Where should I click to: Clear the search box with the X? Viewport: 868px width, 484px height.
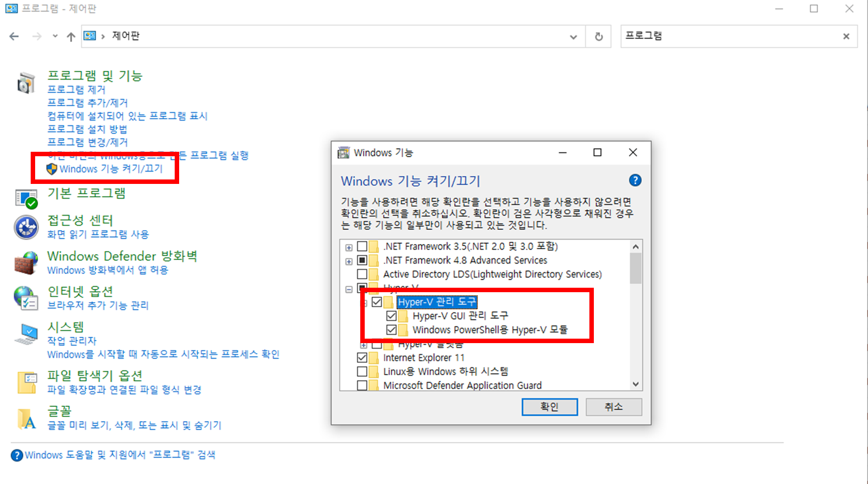(846, 36)
